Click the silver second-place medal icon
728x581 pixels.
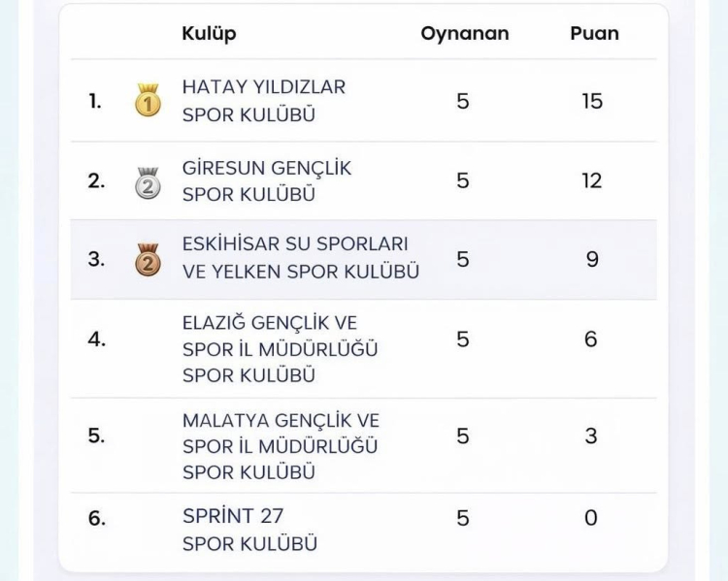(x=148, y=181)
